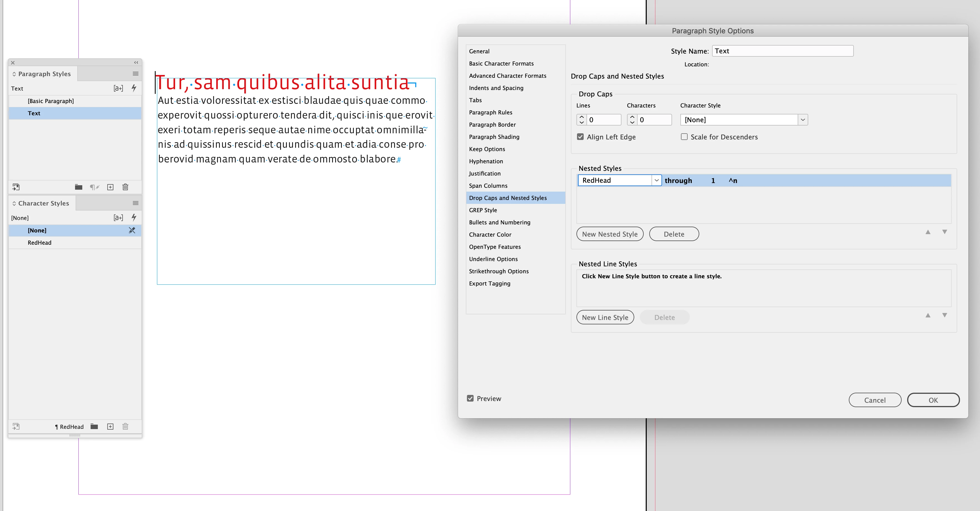Enable Scale for Descenders checkbox

click(x=684, y=137)
